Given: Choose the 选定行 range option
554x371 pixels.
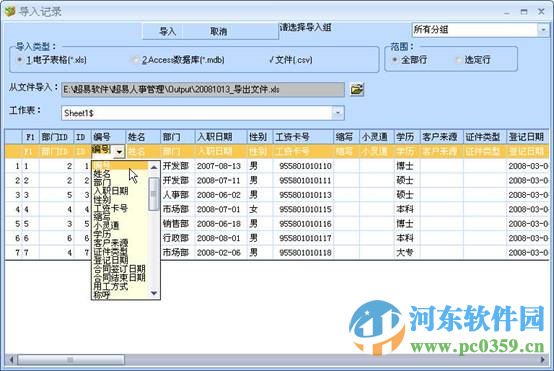Looking at the screenshot, I should tap(473, 60).
